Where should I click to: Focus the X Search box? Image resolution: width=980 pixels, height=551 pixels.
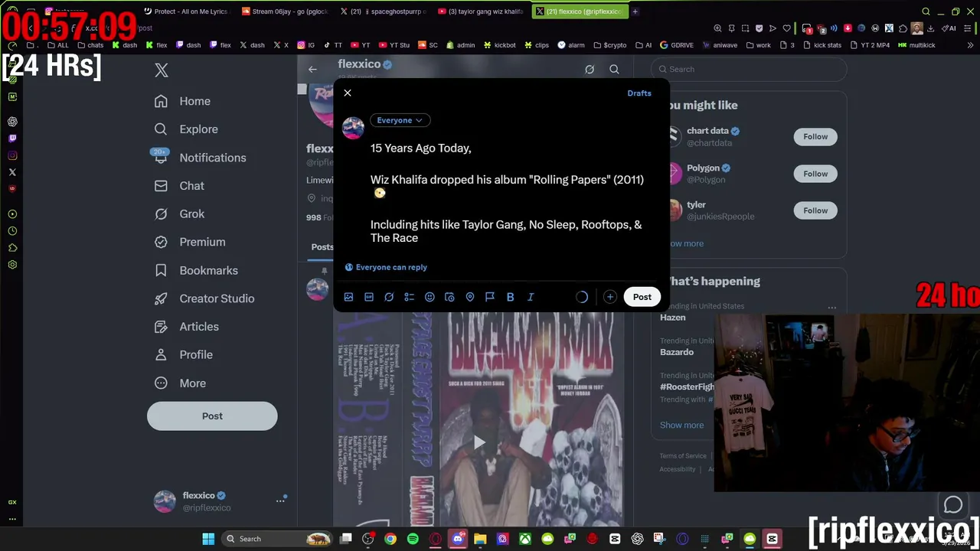coord(750,70)
